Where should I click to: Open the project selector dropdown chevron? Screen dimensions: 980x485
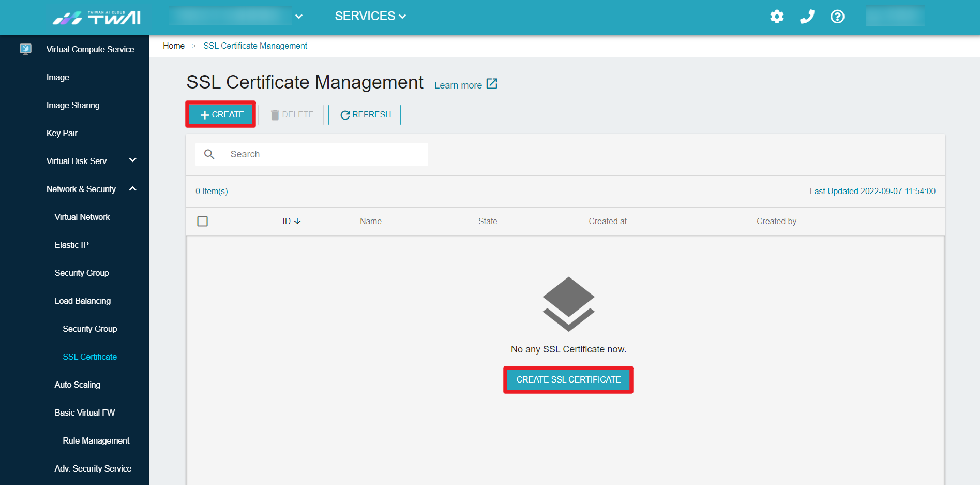tap(299, 17)
